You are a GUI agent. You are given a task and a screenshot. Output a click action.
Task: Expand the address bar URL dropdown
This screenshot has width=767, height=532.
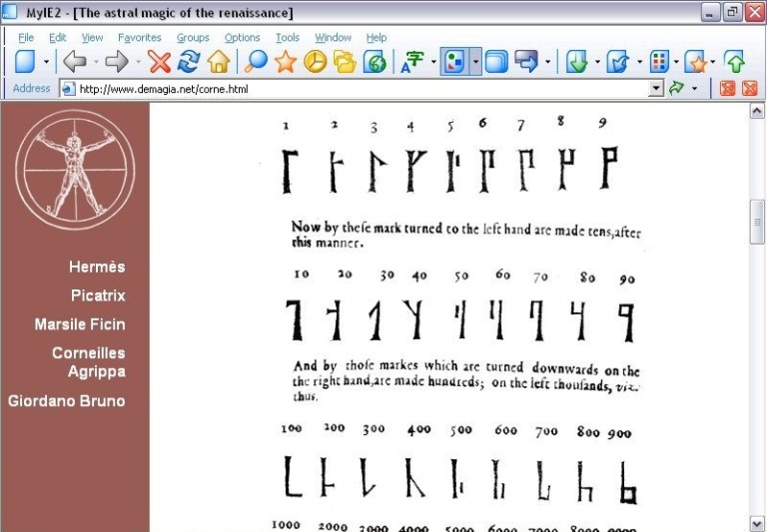coord(656,89)
